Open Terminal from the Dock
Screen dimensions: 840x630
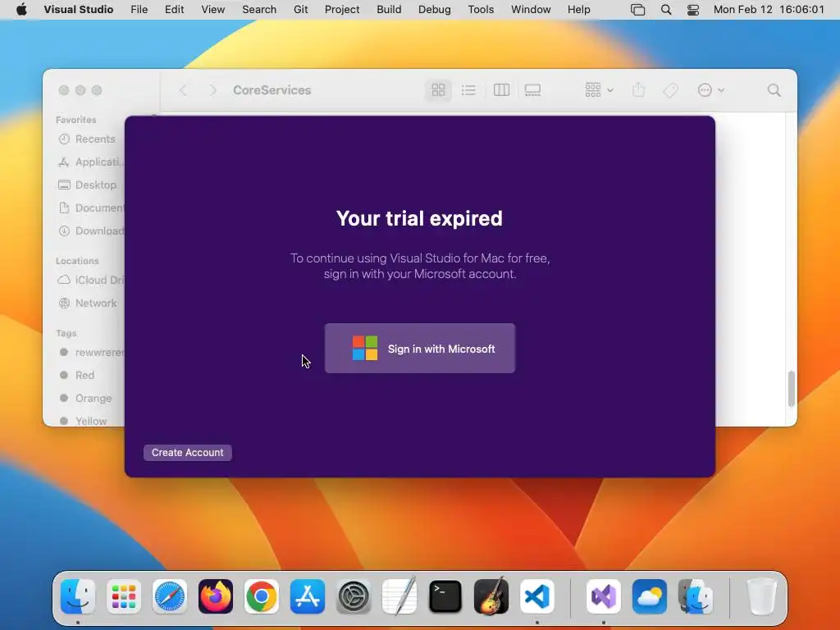click(445, 596)
